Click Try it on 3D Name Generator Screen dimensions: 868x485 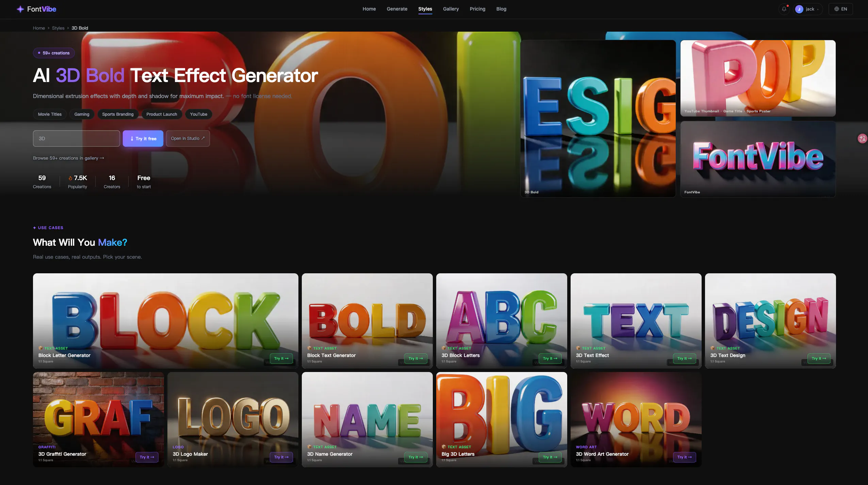pyautogui.click(x=415, y=457)
